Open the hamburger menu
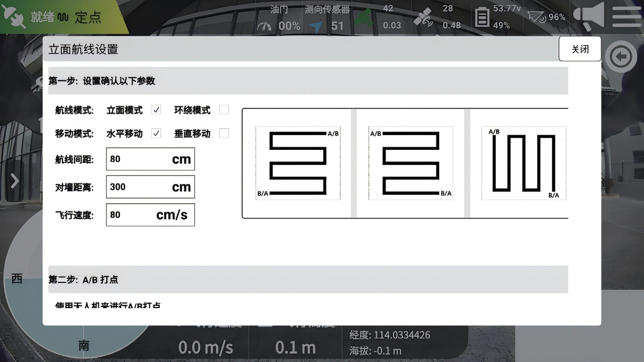The width and height of the screenshot is (644, 362). point(627,16)
